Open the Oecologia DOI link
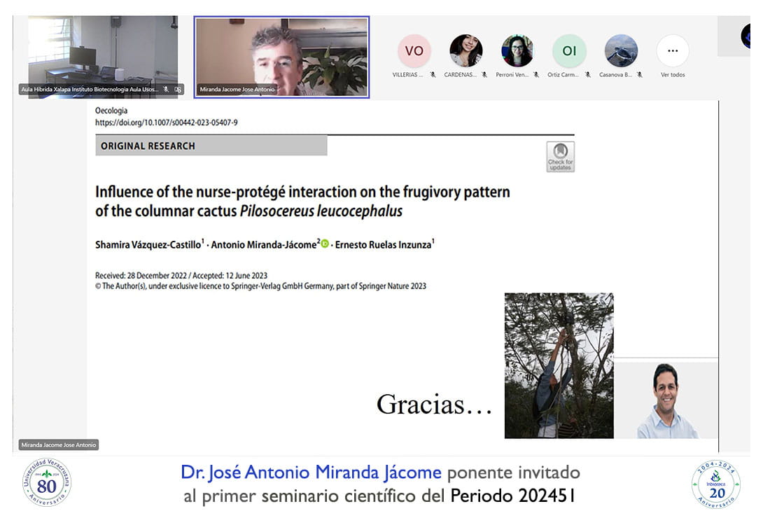 pyautogui.click(x=167, y=122)
